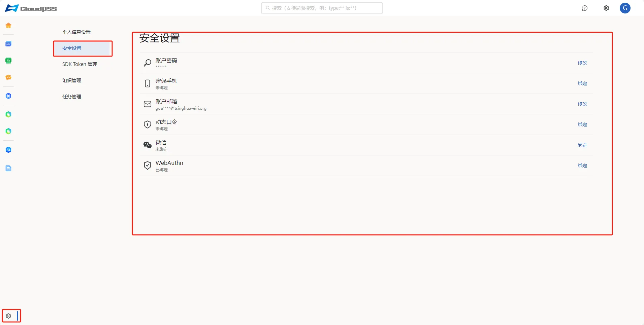Open the blue hexagon app icon with white mark
644x325 pixels.
8,96
